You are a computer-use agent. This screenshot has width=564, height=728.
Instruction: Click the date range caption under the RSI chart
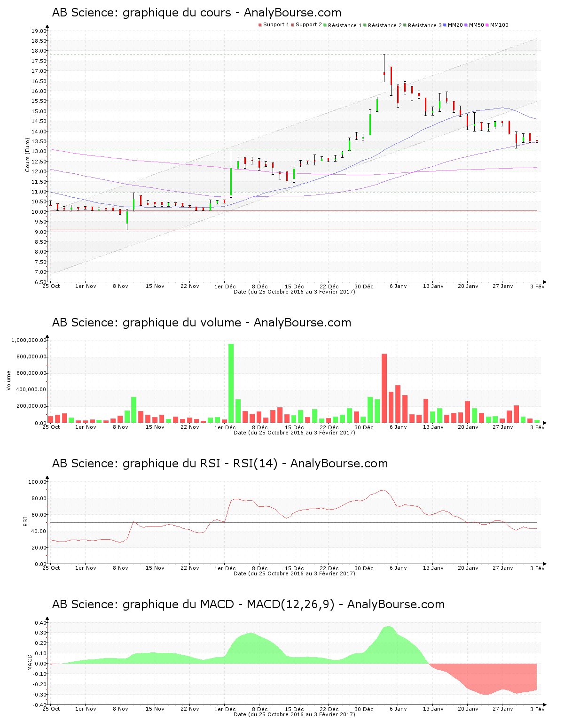294,573
